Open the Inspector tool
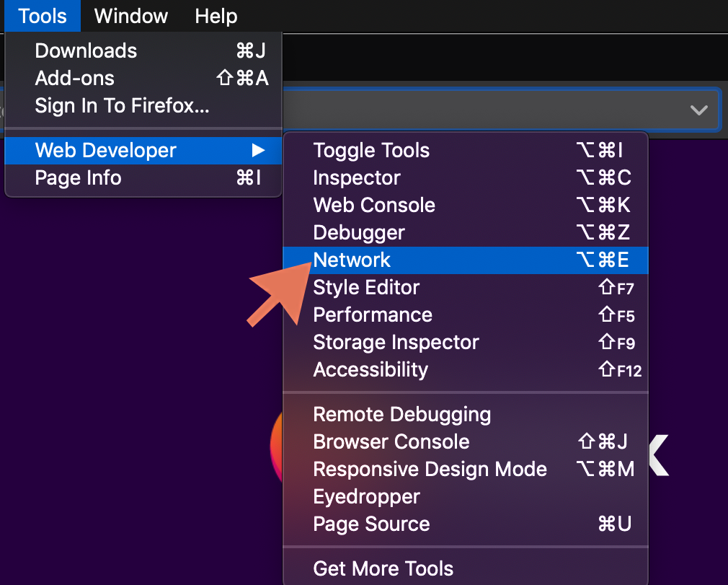The height and width of the screenshot is (585, 728). [x=357, y=178]
